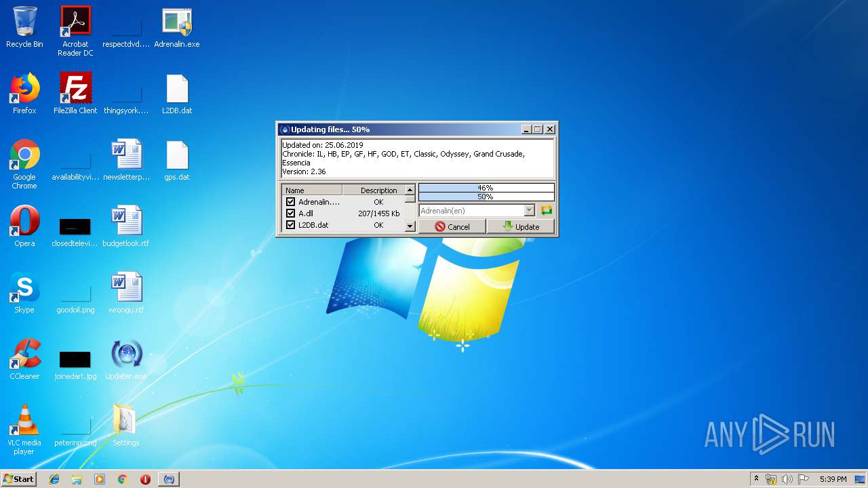Select Adrenalin.exe on the desktop

(x=177, y=28)
